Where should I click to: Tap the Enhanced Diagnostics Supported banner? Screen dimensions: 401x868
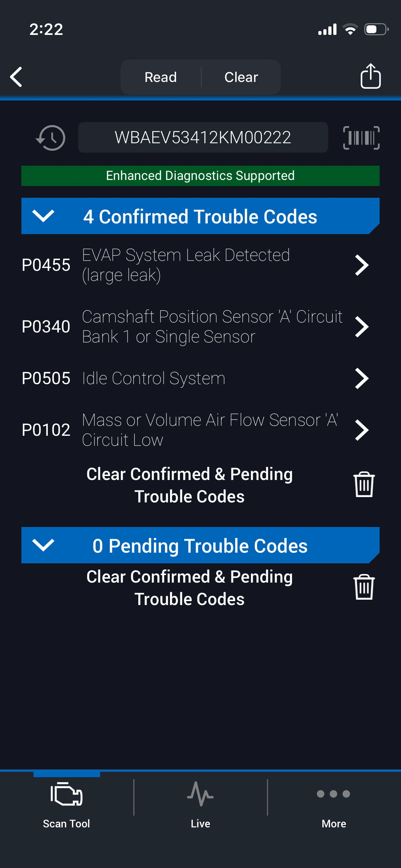tap(200, 176)
